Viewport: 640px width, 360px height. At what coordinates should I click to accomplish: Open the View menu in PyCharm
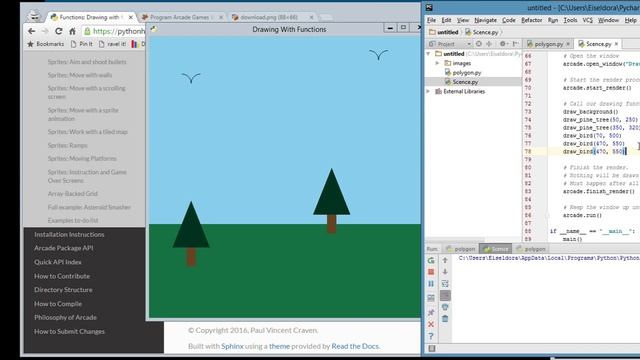[x=462, y=20]
